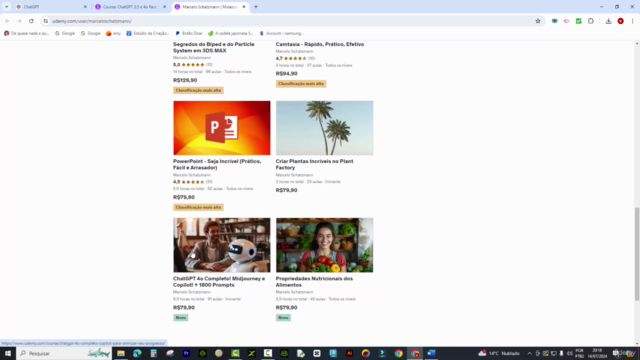The height and width of the screenshot is (360, 640).
Task: Click the weather widget showing Nublado
Action: 499,353
